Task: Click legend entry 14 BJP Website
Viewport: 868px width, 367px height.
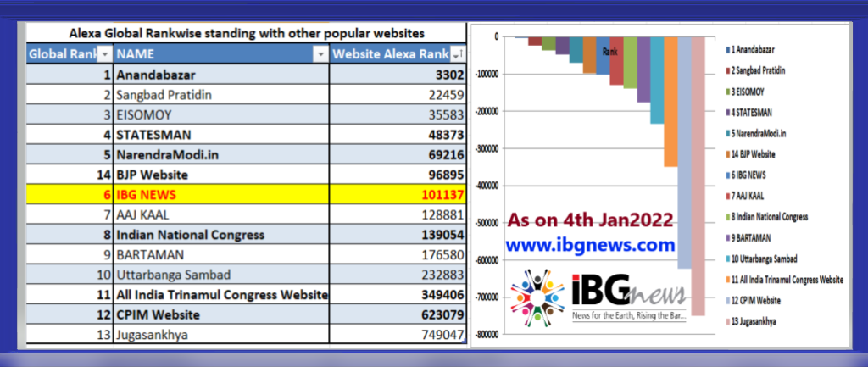Action: tap(750, 154)
